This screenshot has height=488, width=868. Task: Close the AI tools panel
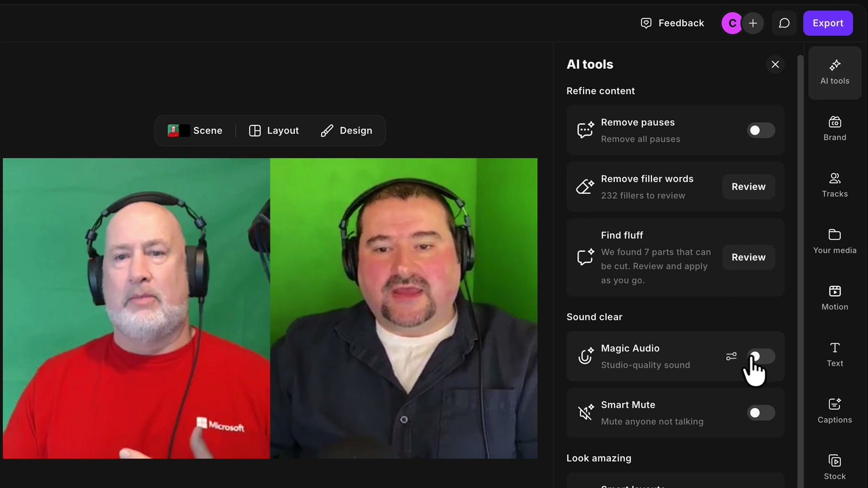[x=775, y=65]
